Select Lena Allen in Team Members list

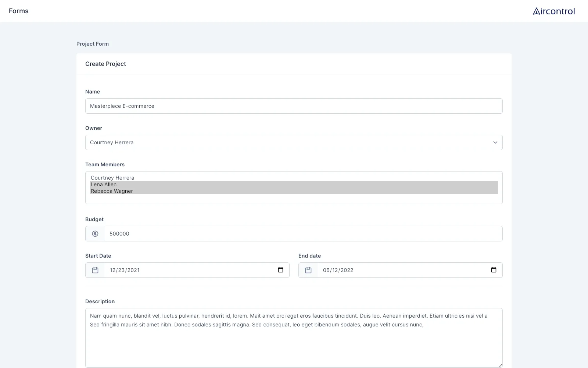click(x=294, y=184)
